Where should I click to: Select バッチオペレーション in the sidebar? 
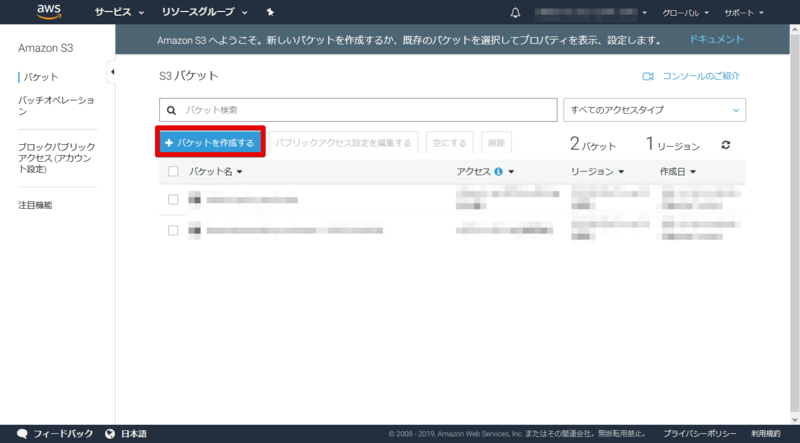[x=56, y=106]
